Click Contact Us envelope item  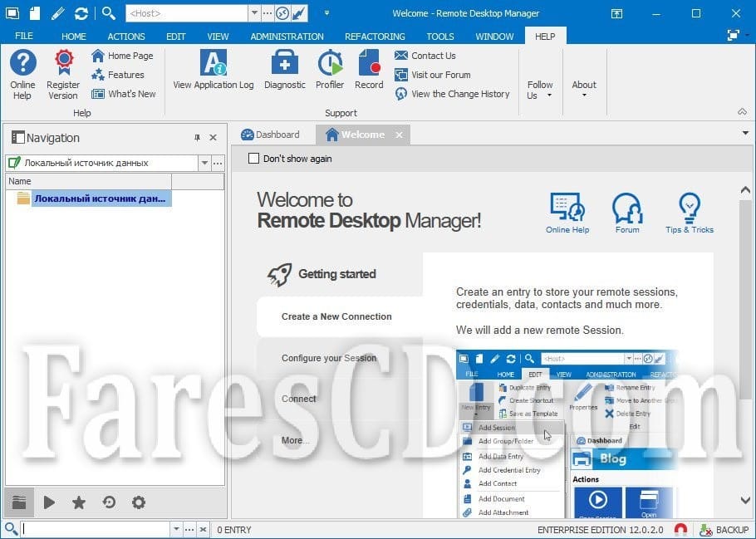(425, 56)
